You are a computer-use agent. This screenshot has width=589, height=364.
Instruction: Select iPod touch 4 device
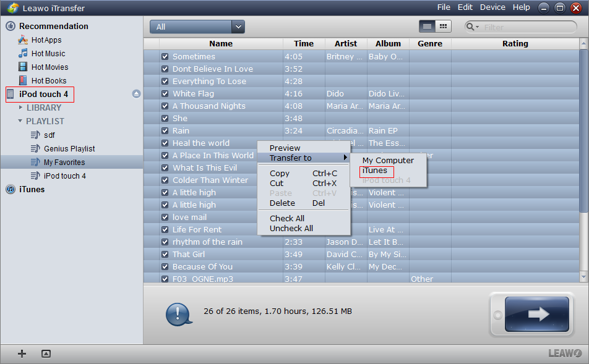pos(43,94)
